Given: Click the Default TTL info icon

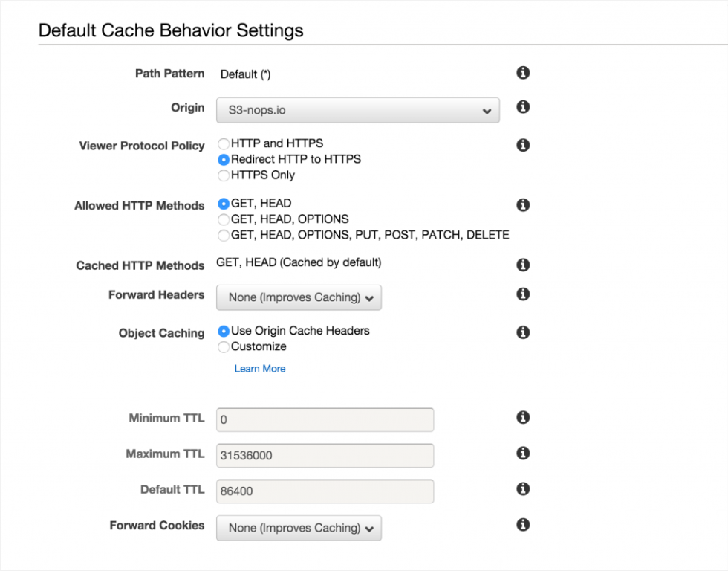Looking at the screenshot, I should pyautogui.click(x=522, y=490).
